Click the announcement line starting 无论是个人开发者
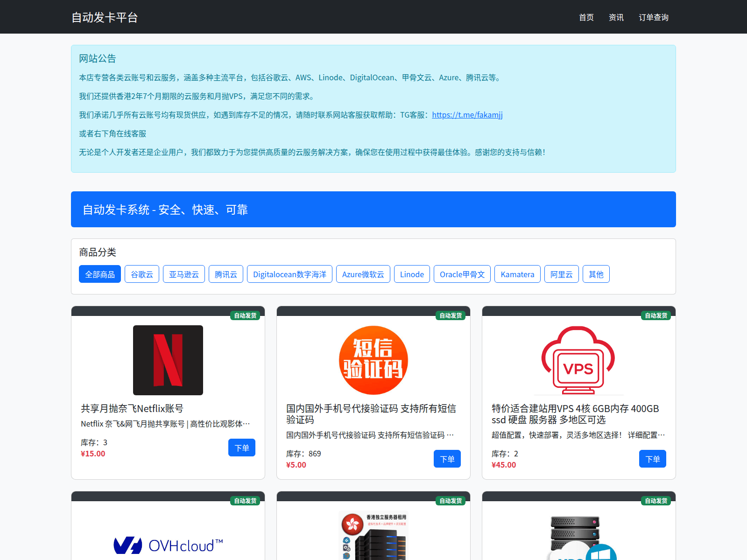Screen dimensions: 747x560 click(312, 152)
